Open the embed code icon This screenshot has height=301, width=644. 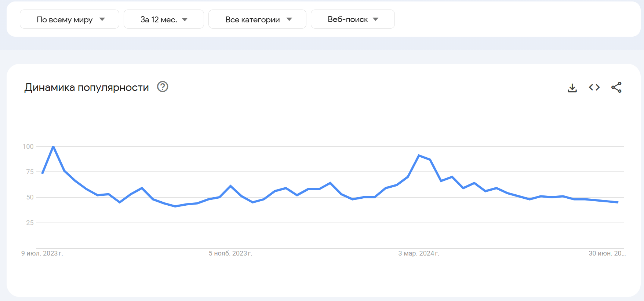pos(594,87)
